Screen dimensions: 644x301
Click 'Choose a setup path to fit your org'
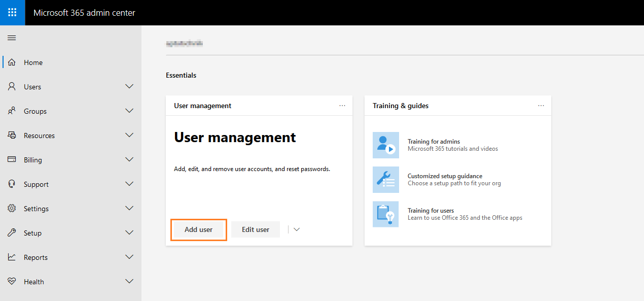pyautogui.click(x=454, y=183)
